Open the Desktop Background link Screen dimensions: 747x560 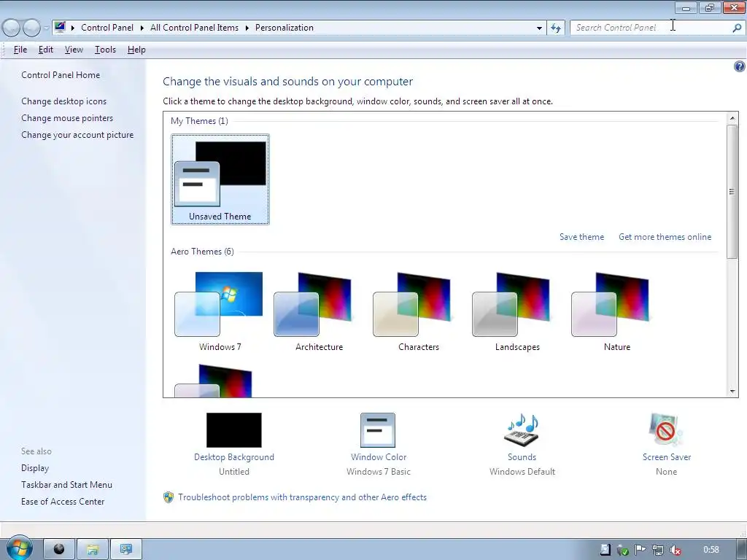(234, 457)
